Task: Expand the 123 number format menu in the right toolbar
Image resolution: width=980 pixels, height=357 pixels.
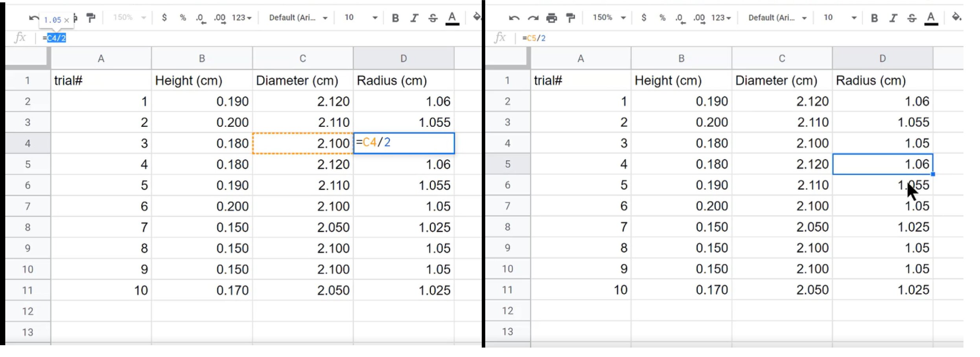Action: pyautogui.click(x=720, y=18)
